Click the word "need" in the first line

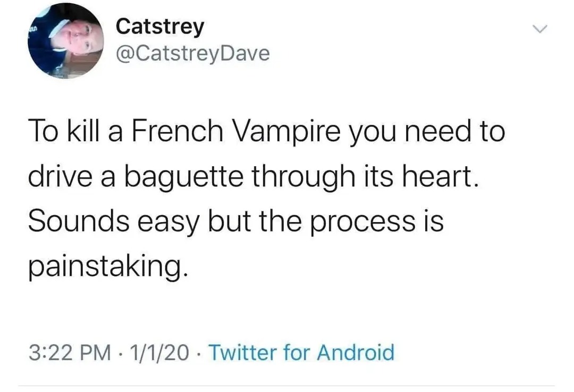(437, 131)
